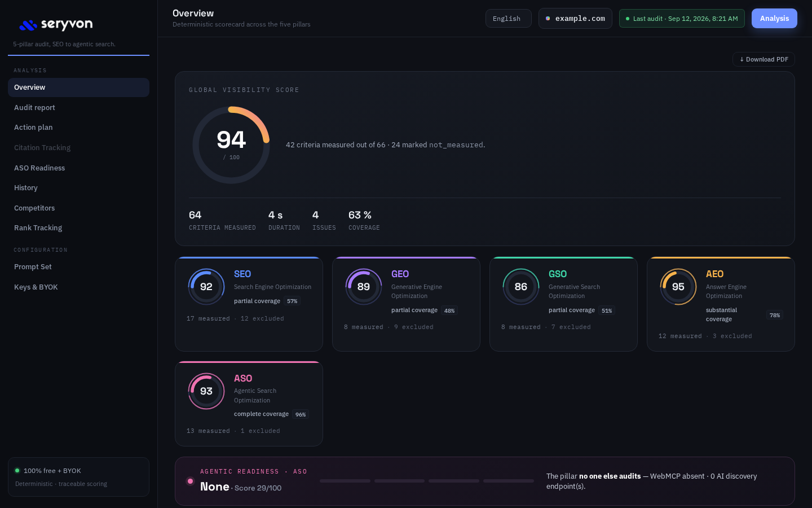Screen dimensions: 812x508
Task: Click the green 100% free + BYOK dot
Action: pos(17,470)
